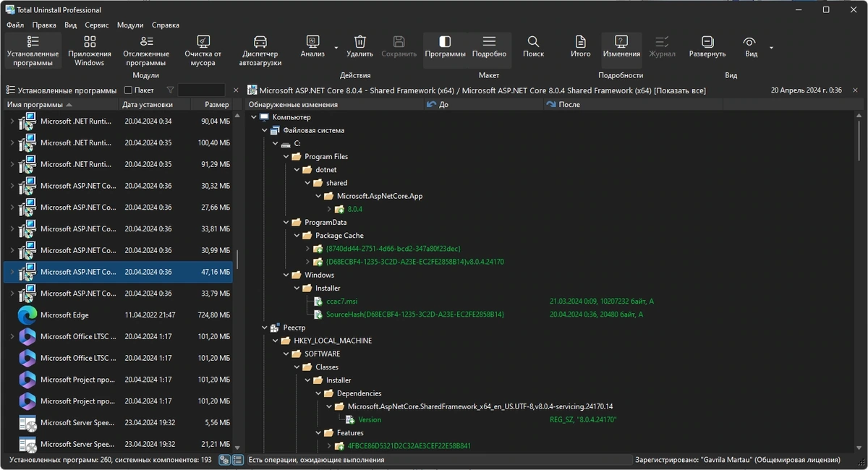
Task: Select the ccac7.msi file row
Action: (x=340, y=302)
